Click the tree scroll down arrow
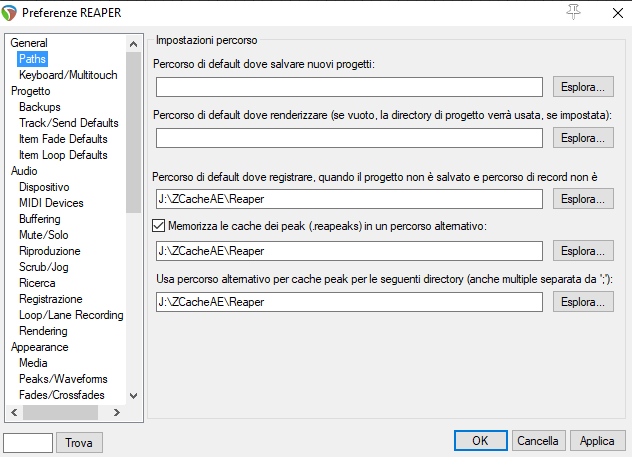632x457 pixels. (133, 396)
